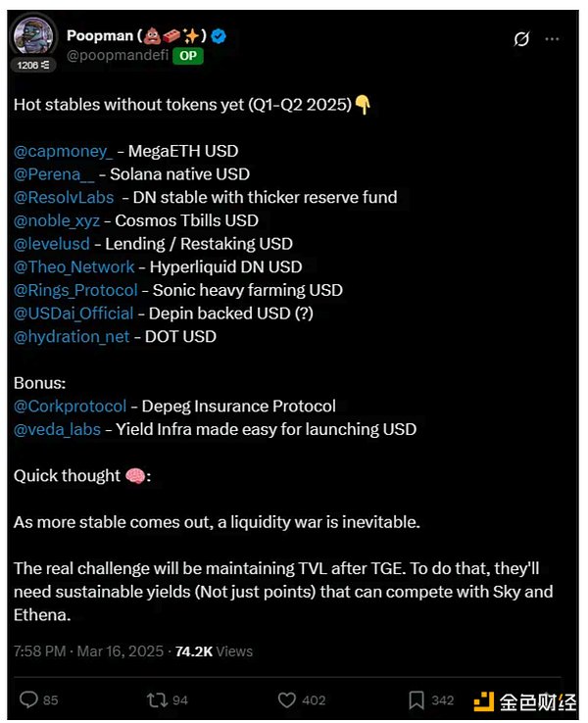Open the @capmoney_ mention link
Viewport: 588px width, 723px height.
pyautogui.click(x=63, y=151)
